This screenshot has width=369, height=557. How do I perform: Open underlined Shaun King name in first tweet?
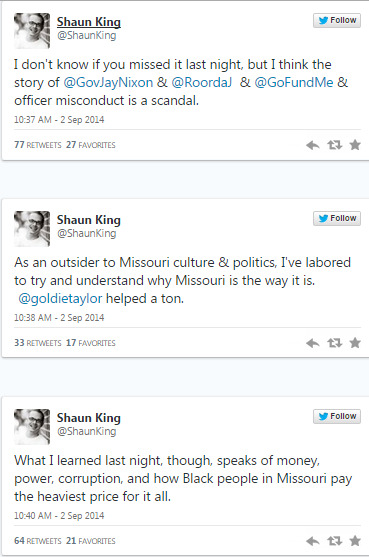point(89,22)
